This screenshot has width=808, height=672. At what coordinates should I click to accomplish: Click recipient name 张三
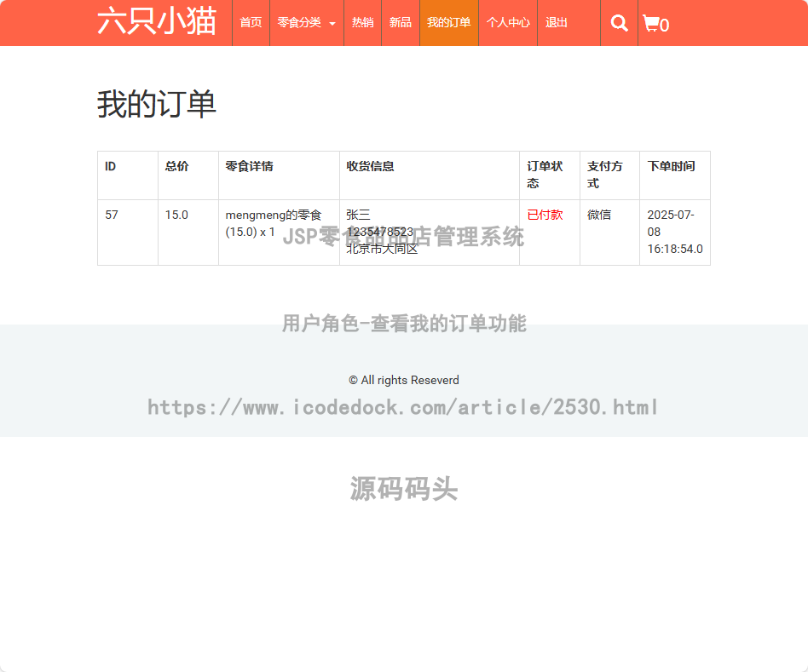tap(358, 215)
